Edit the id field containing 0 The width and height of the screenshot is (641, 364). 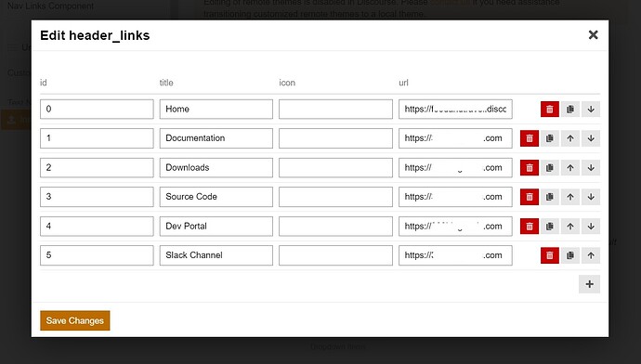97,109
